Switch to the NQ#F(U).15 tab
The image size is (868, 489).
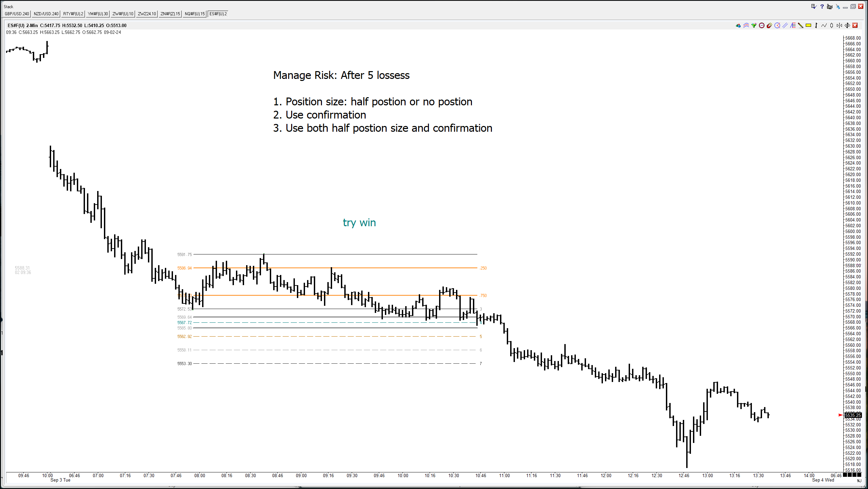(195, 14)
